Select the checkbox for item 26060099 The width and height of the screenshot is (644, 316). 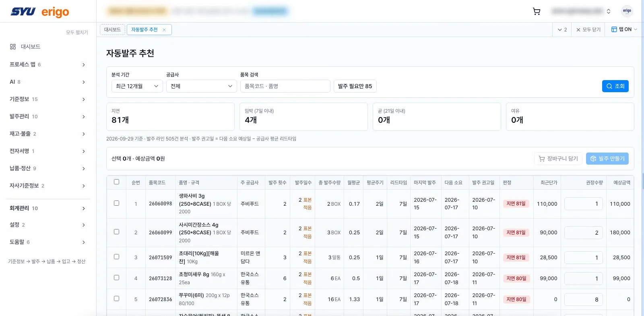point(117,232)
